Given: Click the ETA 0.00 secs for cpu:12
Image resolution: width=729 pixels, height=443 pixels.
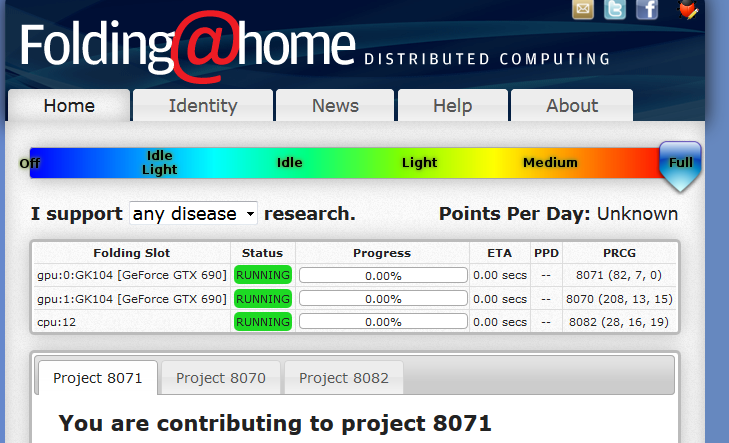Looking at the screenshot, I should 500,322.
